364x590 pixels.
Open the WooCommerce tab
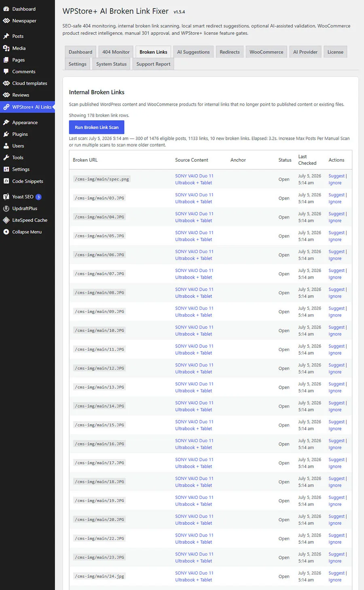(267, 52)
